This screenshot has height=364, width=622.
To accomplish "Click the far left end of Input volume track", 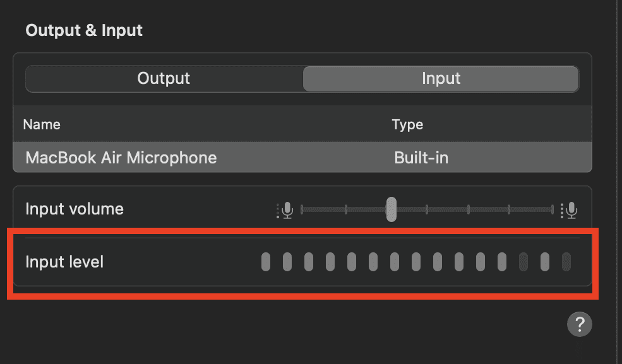I will click(x=303, y=209).
